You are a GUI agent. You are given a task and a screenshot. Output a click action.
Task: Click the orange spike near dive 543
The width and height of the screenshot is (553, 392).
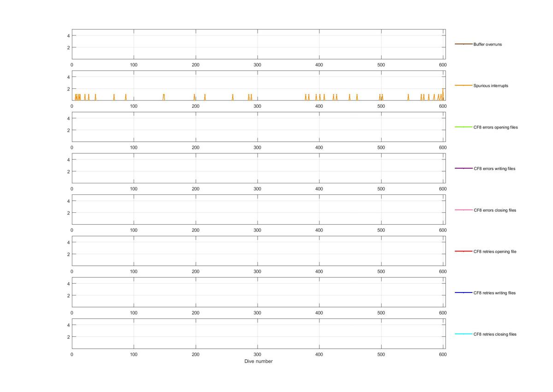pos(408,97)
